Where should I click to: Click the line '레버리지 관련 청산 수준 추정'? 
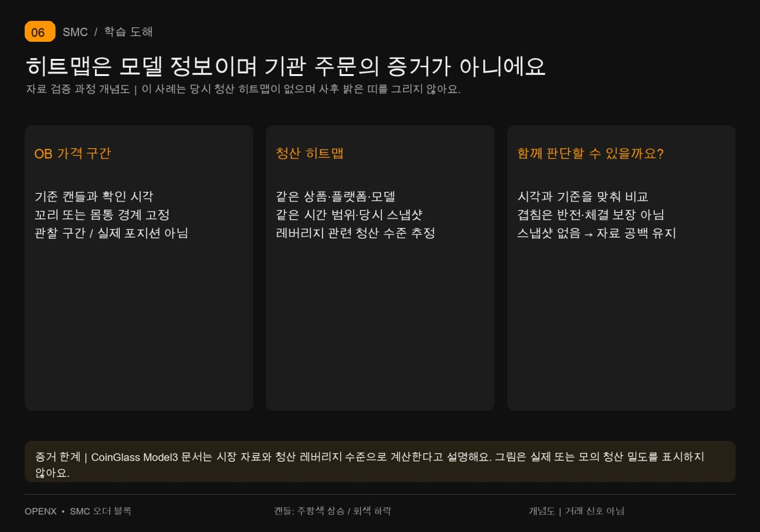(x=355, y=233)
